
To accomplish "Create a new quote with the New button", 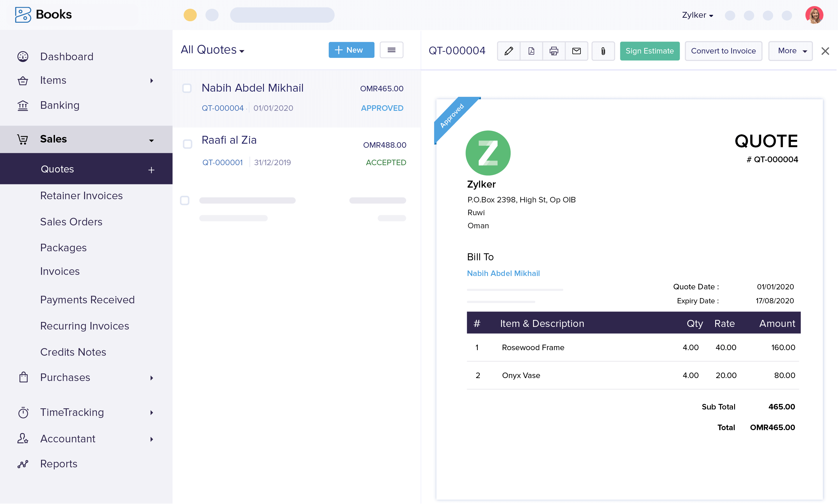I will point(351,49).
